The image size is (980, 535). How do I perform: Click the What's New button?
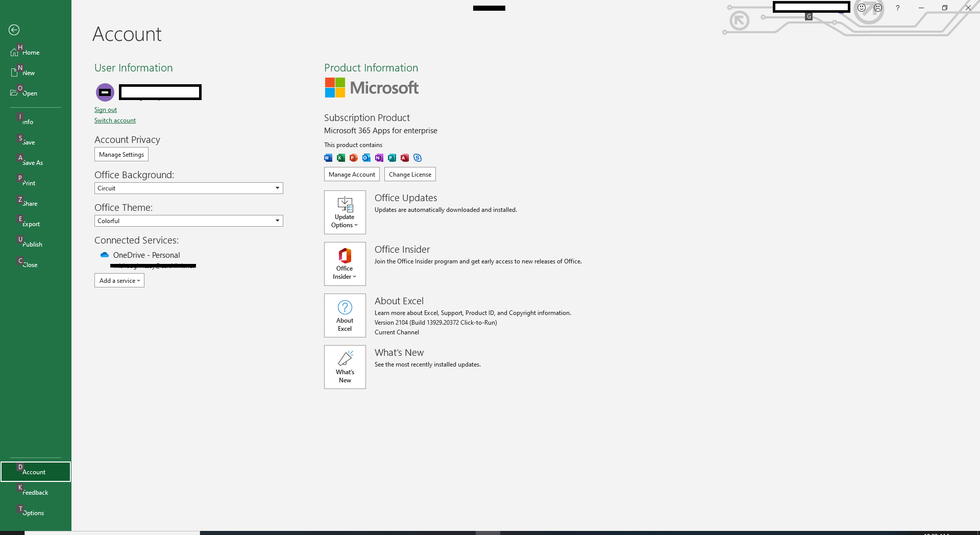click(345, 367)
